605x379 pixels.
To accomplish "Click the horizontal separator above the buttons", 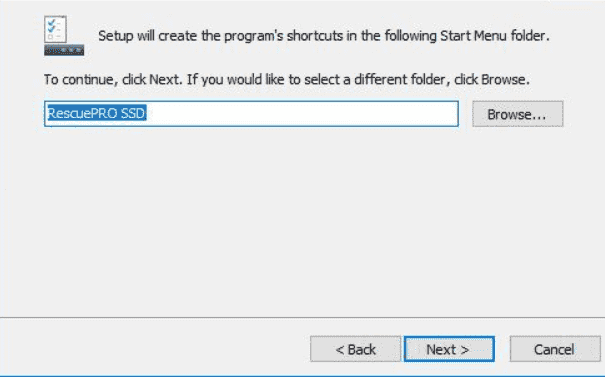I will 302,318.
